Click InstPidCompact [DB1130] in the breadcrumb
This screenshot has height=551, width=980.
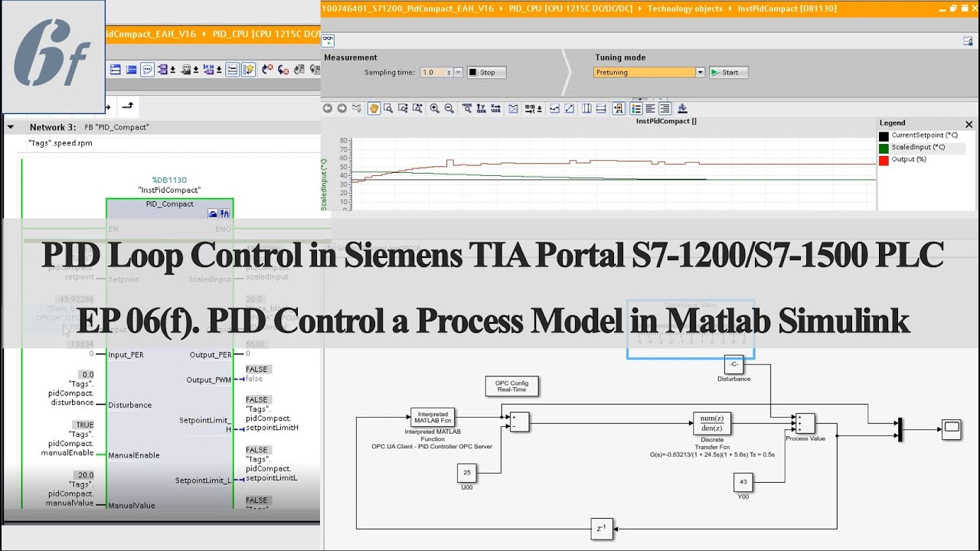click(787, 9)
